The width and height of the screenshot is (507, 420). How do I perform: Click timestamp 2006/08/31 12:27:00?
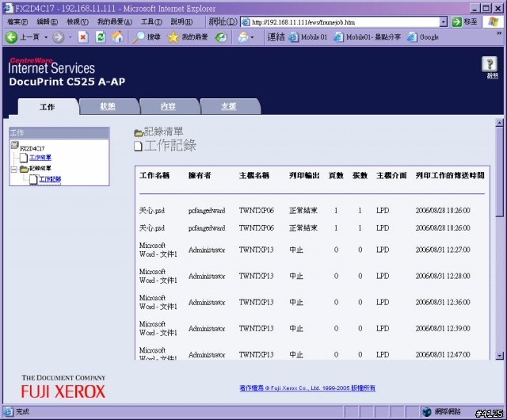pyautogui.click(x=443, y=250)
